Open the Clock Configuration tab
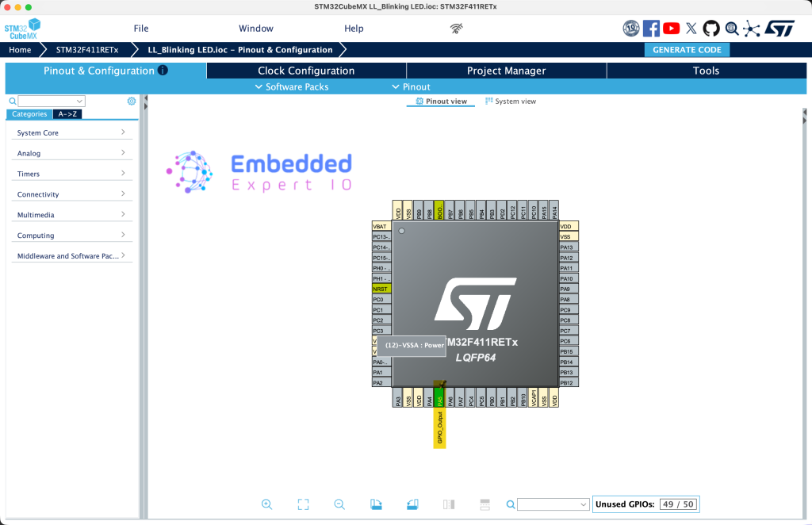 tap(306, 71)
